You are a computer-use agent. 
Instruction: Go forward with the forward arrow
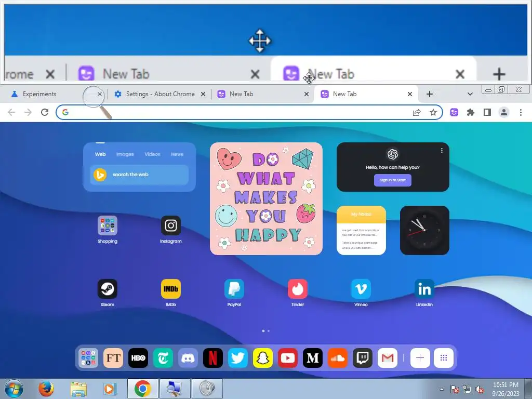click(28, 112)
